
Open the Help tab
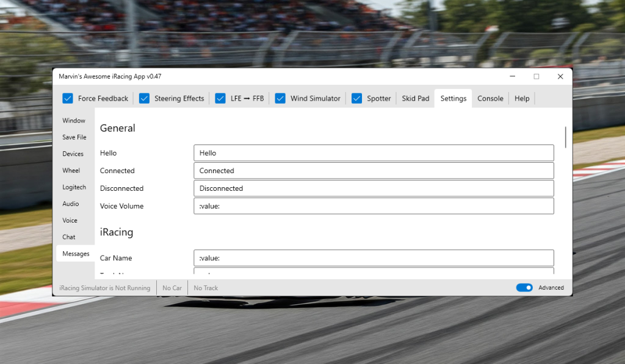521,98
